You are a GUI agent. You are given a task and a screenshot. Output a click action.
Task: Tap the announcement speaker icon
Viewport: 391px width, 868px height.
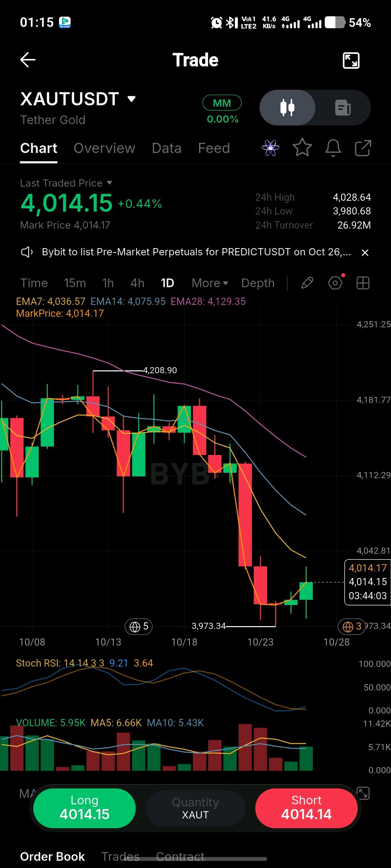pyautogui.click(x=27, y=252)
